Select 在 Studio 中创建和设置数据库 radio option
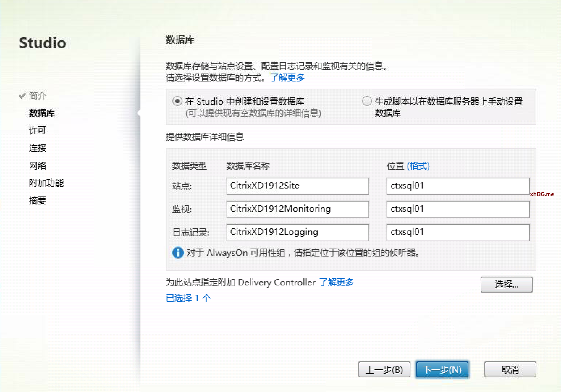 (x=177, y=101)
